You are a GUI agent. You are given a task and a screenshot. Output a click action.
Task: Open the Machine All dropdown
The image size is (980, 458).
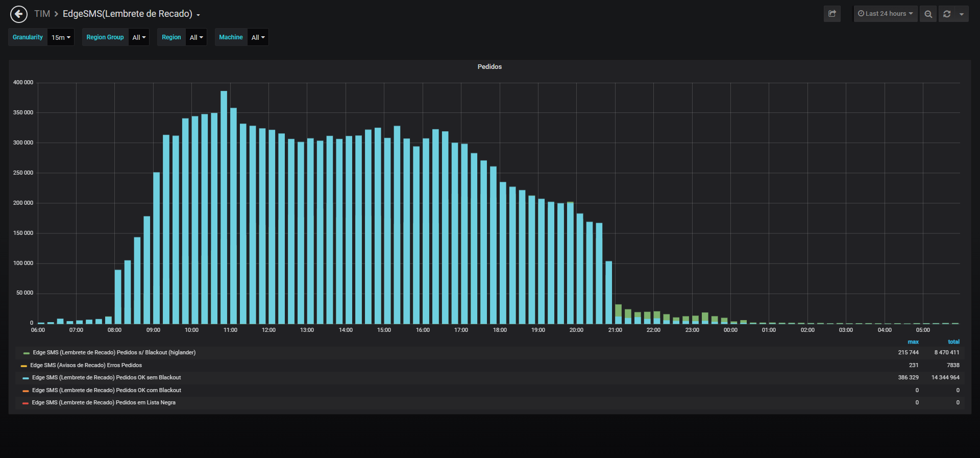coord(258,37)
